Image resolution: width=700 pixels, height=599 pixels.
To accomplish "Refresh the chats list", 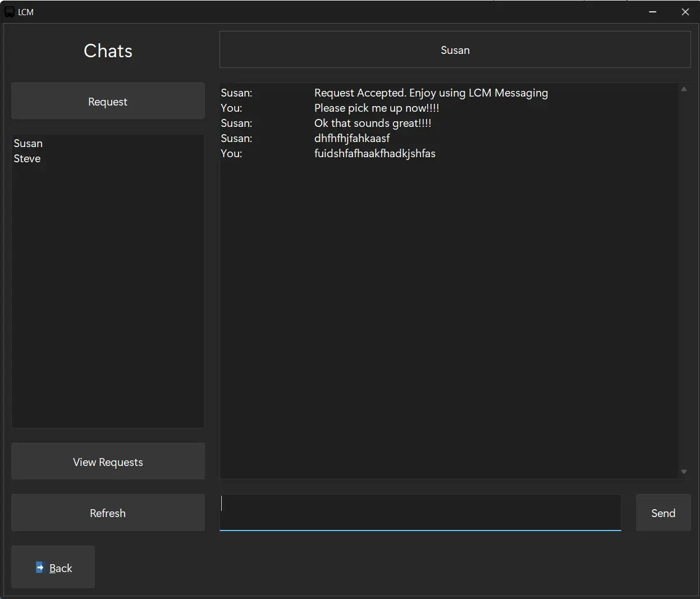I will (x=108, y=513).
